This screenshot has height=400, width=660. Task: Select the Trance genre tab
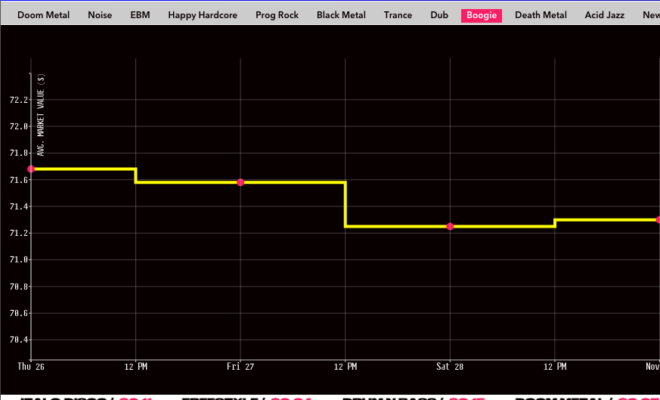pyautogui.click(x=398, y=15)
